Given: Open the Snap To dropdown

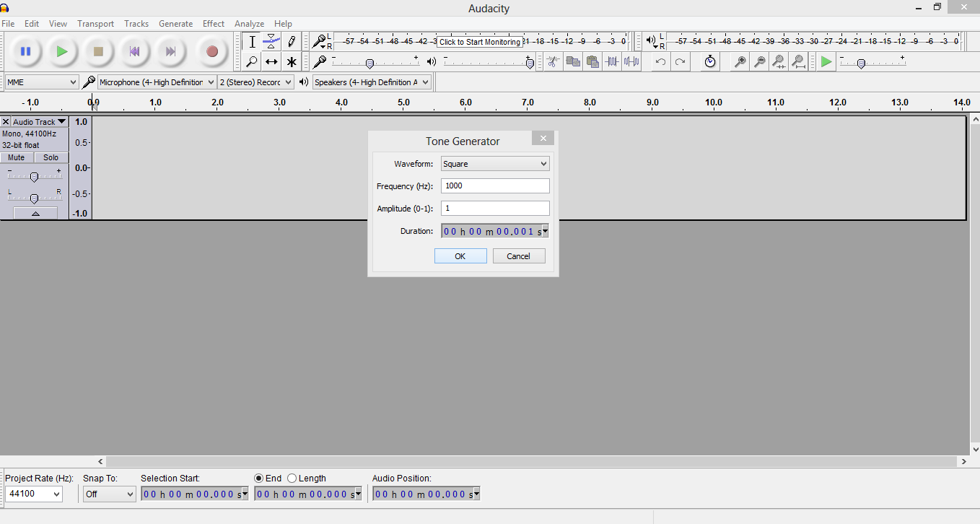Looking at the screenshot, I should [x=110, y=494].
